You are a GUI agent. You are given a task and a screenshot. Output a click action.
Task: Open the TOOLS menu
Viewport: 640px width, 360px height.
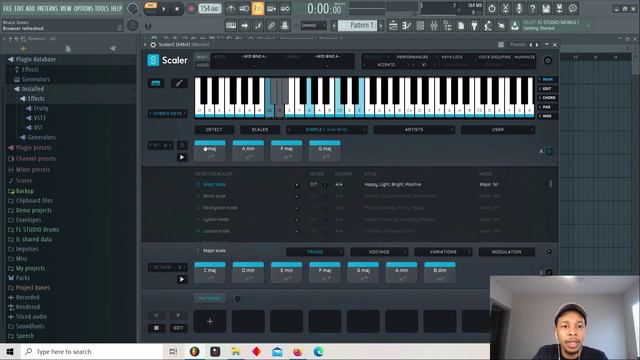tap(102, 8)
